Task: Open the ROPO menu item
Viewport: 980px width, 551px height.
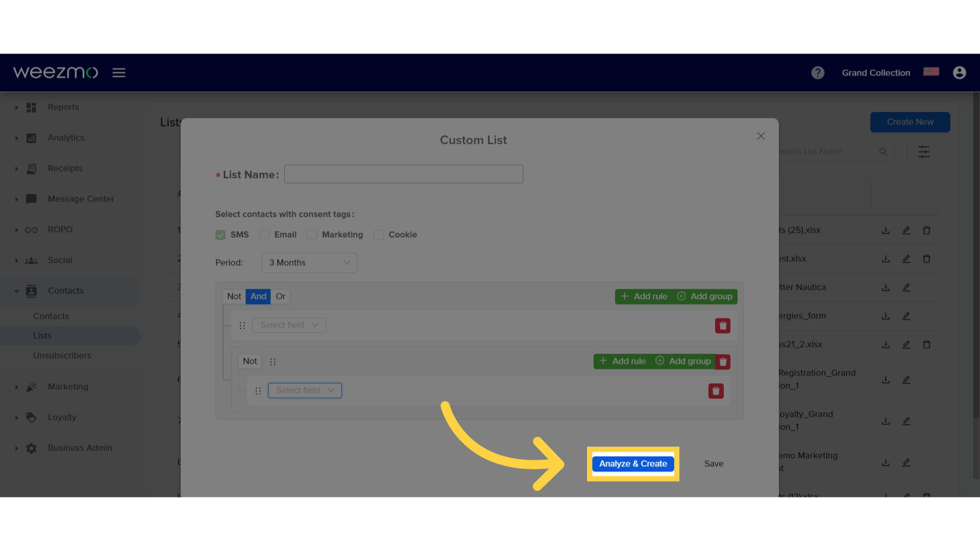Action: pos(60,230)
